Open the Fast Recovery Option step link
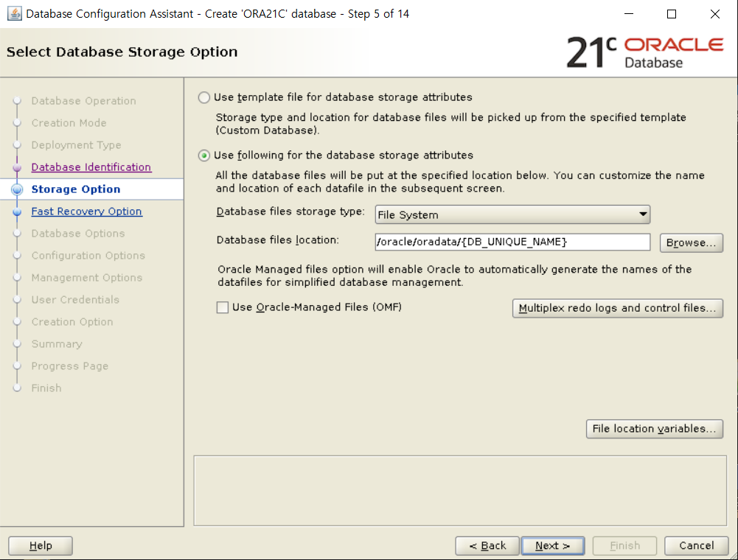738x560 pixels. point(86,211)
